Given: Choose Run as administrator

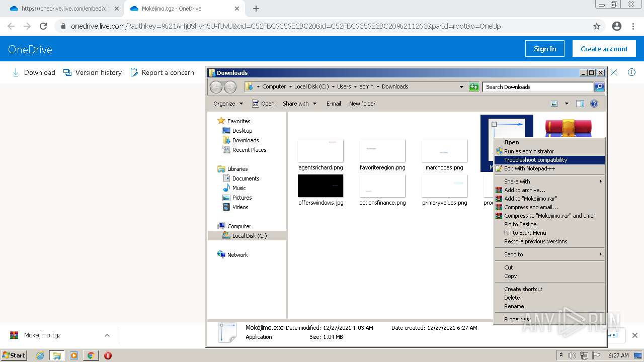Looking at the screenshot, I should pos(549,151).
